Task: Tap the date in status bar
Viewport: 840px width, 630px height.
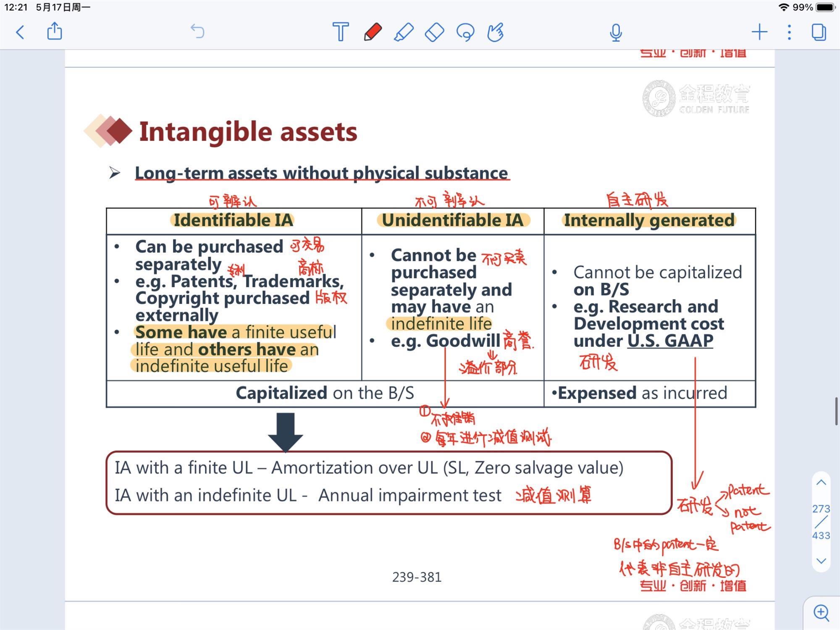Action: click(x=63, y=7)
